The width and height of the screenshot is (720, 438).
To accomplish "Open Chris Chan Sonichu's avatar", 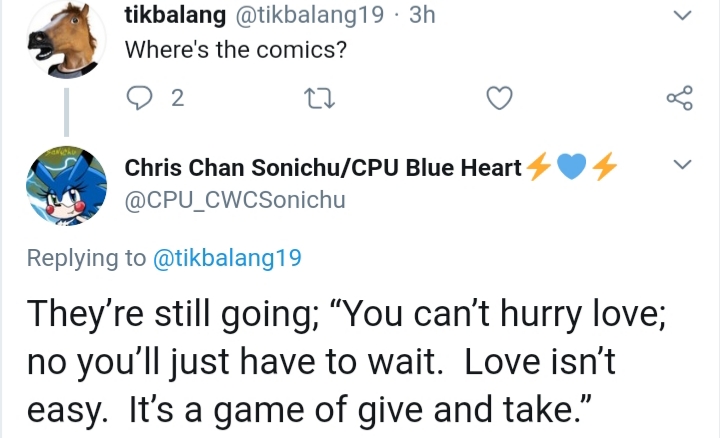I will [x=67, y=186].
